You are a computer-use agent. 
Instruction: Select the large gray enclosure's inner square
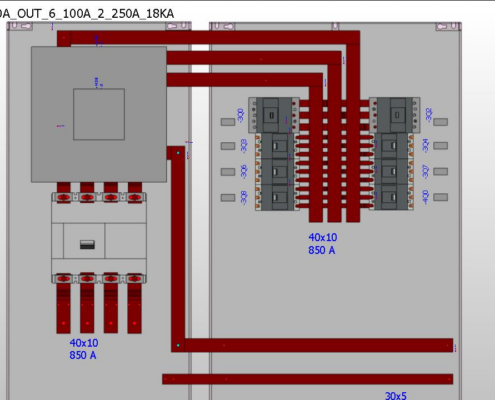[x=99, y=114]
